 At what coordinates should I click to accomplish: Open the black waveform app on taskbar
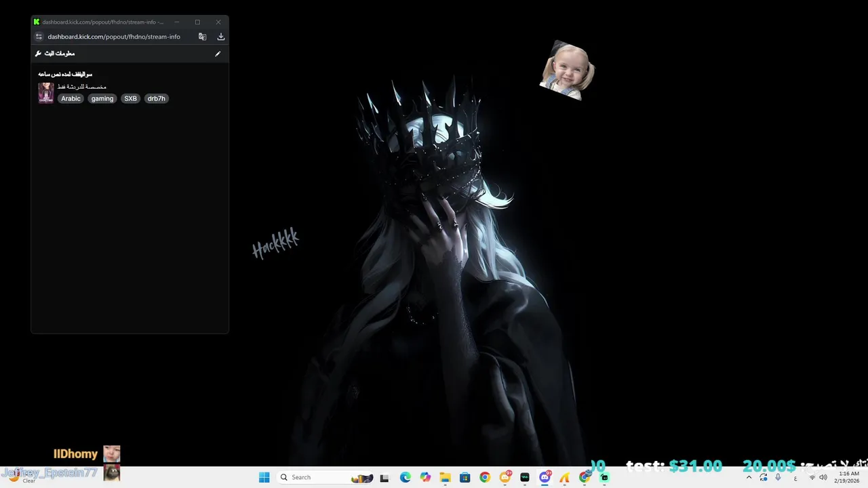[x=525, y=477]
